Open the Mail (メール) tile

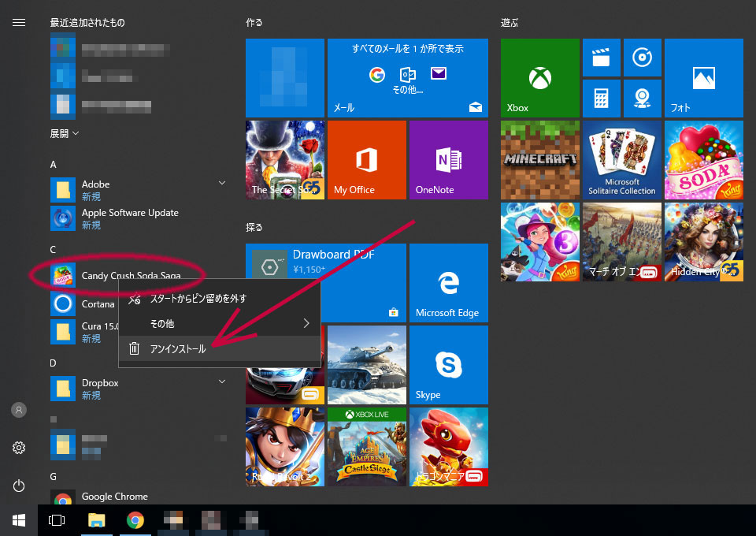pos(408,78)
